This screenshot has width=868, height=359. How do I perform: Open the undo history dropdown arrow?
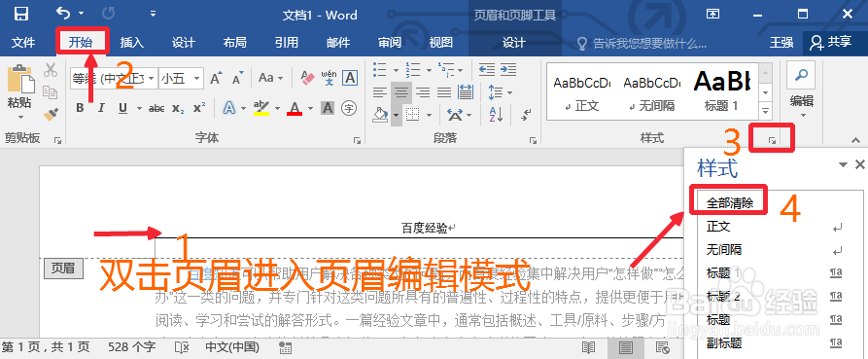tap(82, 14)
